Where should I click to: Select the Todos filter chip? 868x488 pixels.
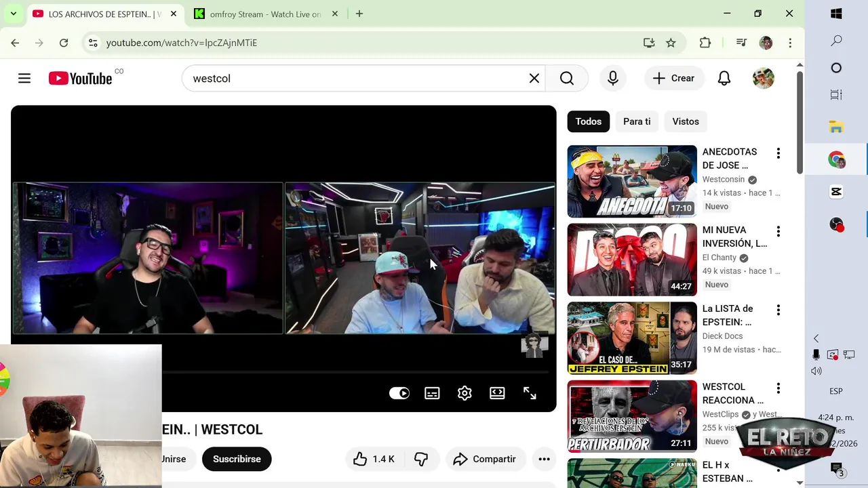[589, 121]
